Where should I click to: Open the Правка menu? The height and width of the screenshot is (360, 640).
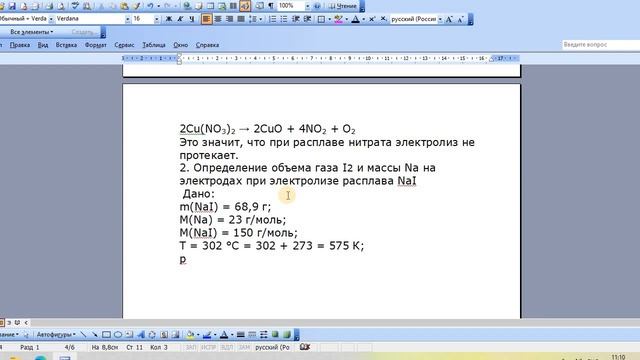coord(20,45)
